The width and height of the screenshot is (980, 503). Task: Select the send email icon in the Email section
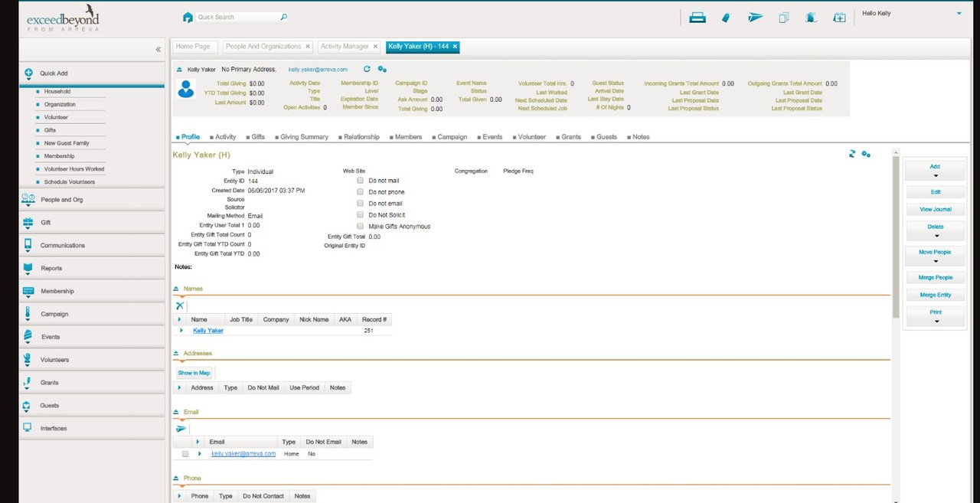pyautogui.click(x=181, y=429)
